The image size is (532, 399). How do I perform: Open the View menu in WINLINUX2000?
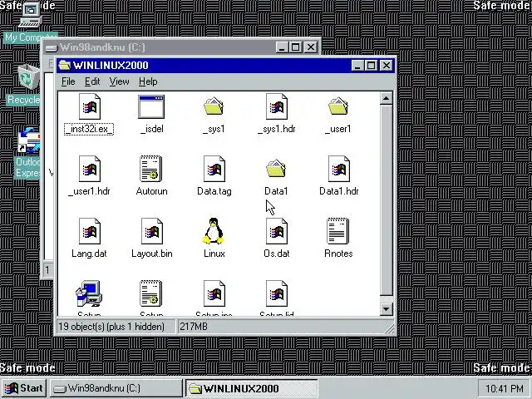tap(119, 81)
